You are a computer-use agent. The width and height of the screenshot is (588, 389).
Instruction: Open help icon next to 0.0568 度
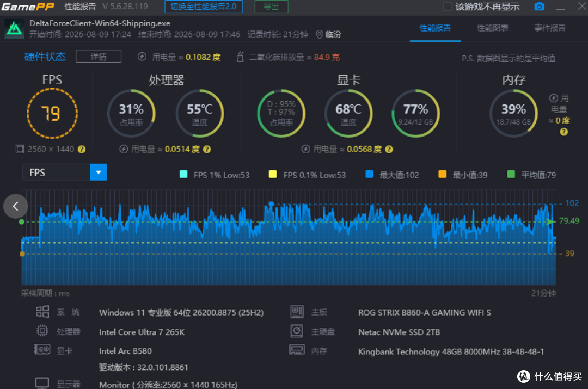click(389, 149)
